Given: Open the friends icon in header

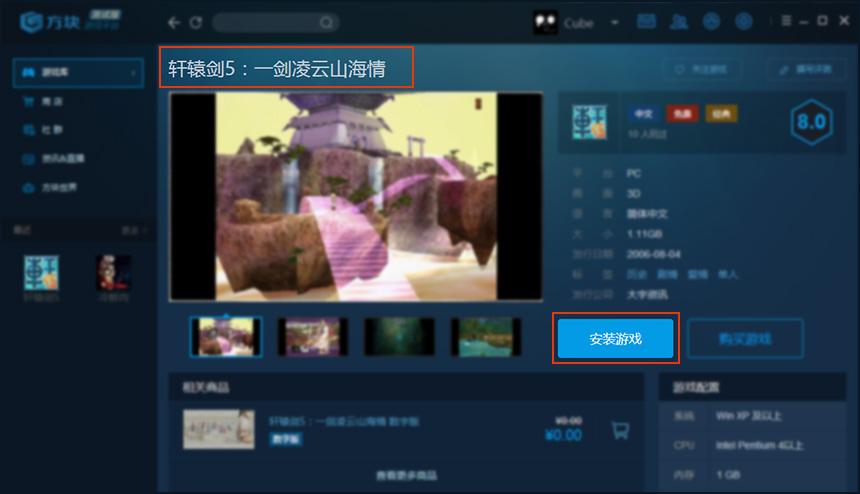Looking at the screenshot, I should 679,22.
